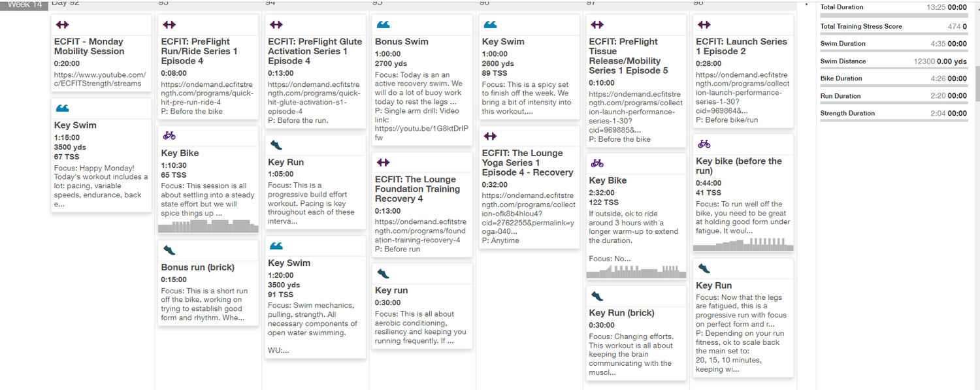The image size is (980, 390).
Task: Click Key Bike 1:10:30 workout intensity graph
Action: 208,226
